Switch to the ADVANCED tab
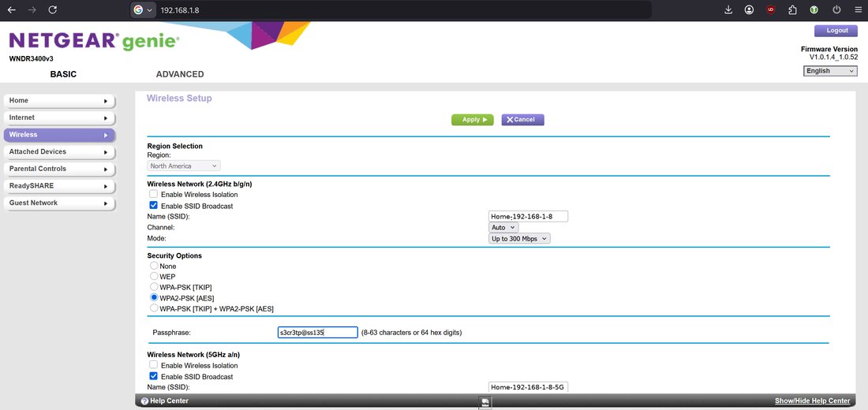Viewport: 868px width, 410px height. coord(180,74)
